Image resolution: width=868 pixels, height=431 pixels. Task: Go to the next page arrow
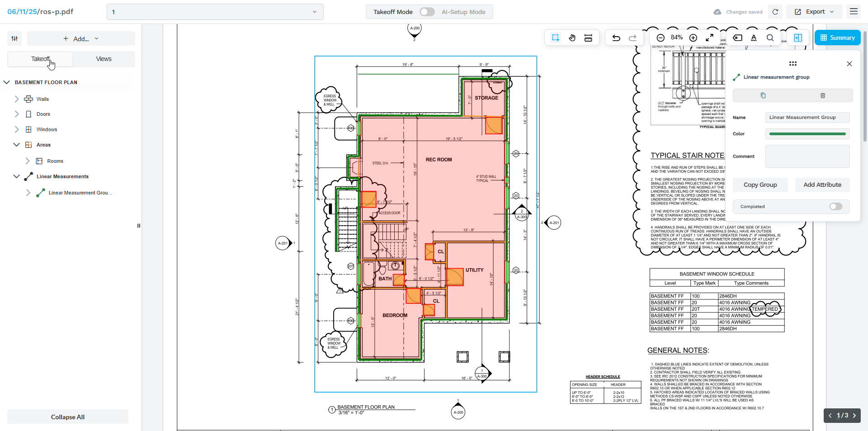(x=854, y=416)
